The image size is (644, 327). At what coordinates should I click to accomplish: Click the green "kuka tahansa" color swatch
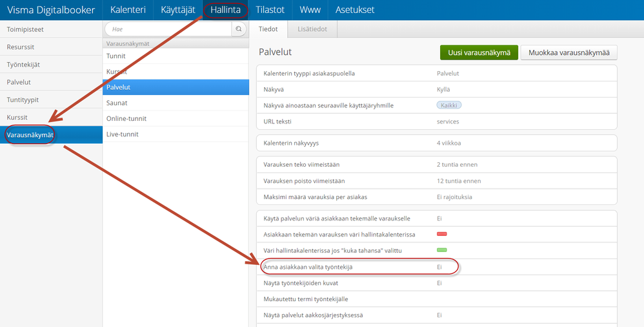point(441,250)
